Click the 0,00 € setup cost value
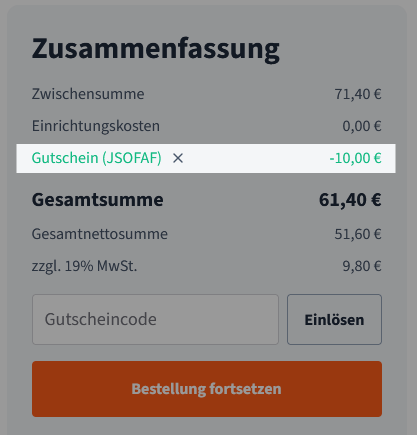 (362, 126)
